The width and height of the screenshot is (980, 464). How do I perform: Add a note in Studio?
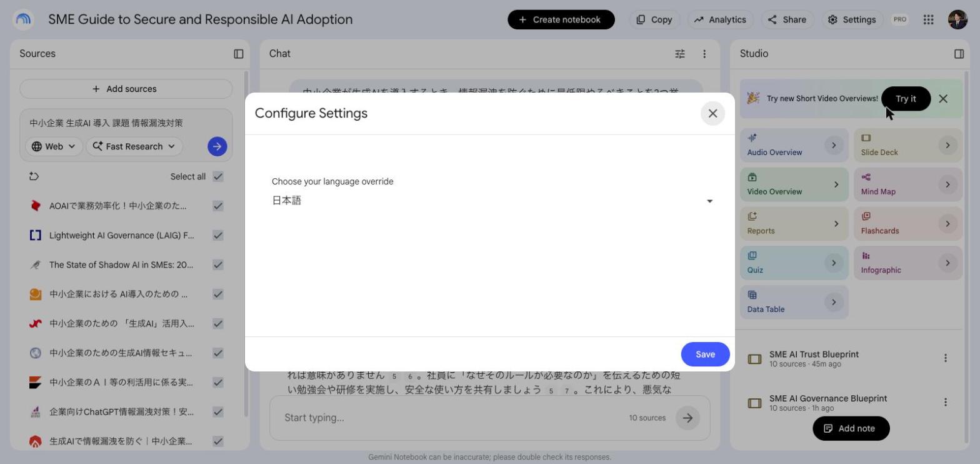click(x=851, y=428)
